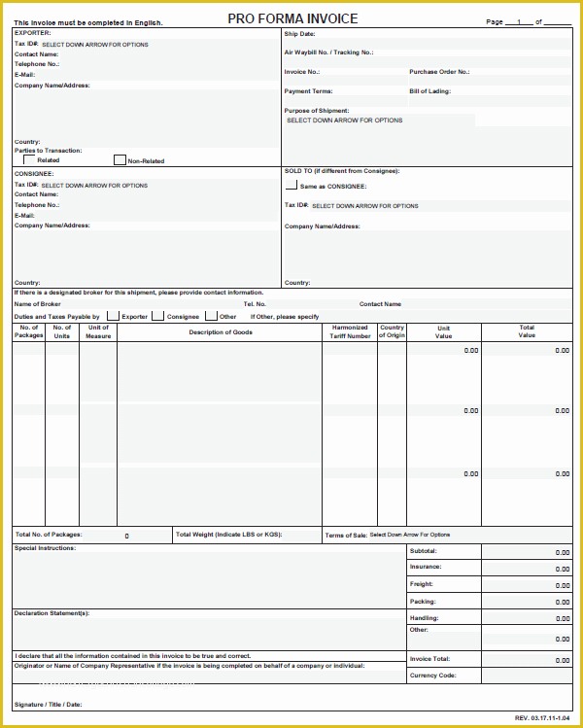Click the Exporter Company Name/Address box
The image size is (583, 728).
[146, 113]
